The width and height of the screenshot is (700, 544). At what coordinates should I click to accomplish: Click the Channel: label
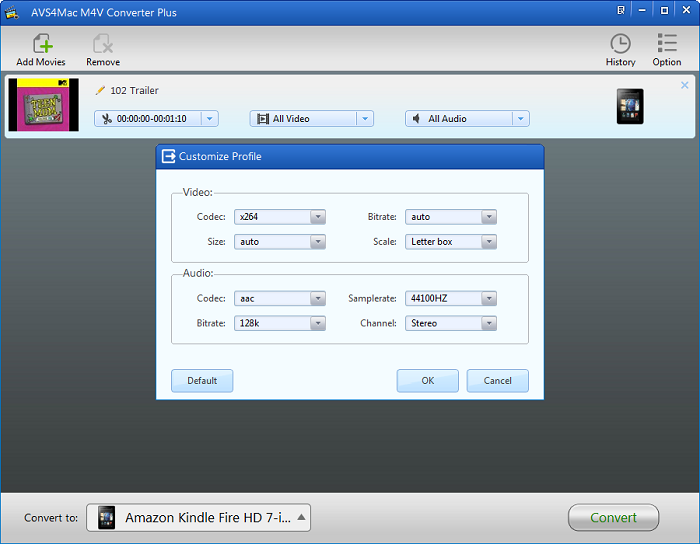[x=379, y=324]
